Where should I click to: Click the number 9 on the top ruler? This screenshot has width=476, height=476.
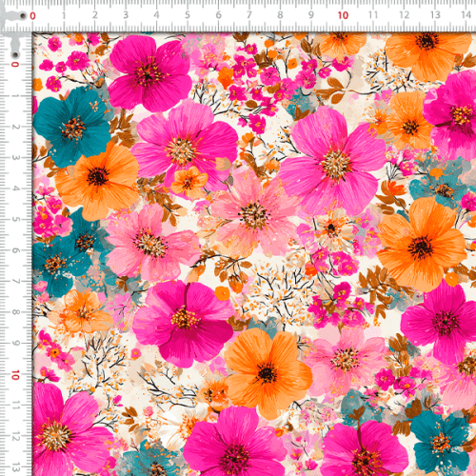tap(311, 15)
